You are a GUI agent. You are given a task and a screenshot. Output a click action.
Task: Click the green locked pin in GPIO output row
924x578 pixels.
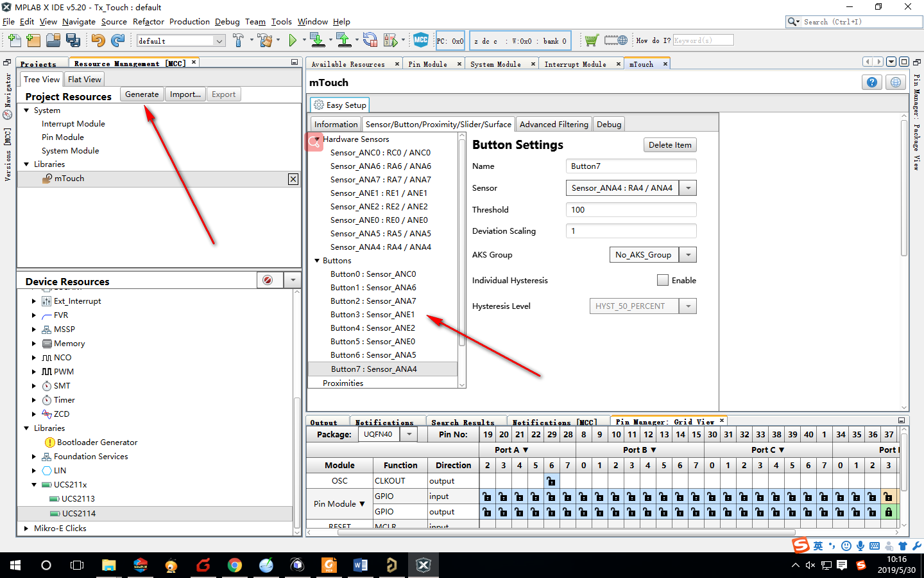pos(889,512)
